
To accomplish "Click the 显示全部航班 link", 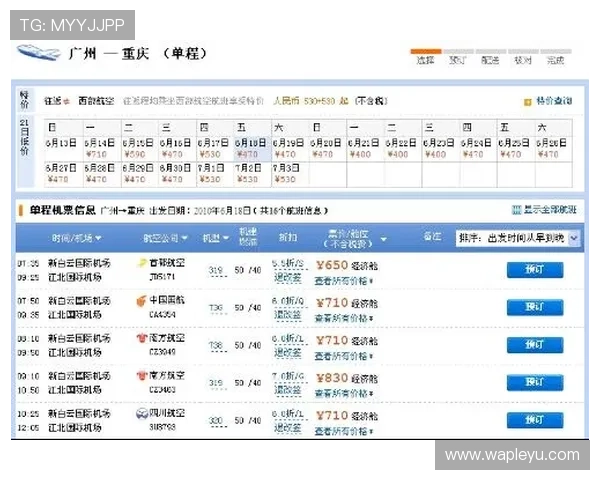I will coord(550,210).
